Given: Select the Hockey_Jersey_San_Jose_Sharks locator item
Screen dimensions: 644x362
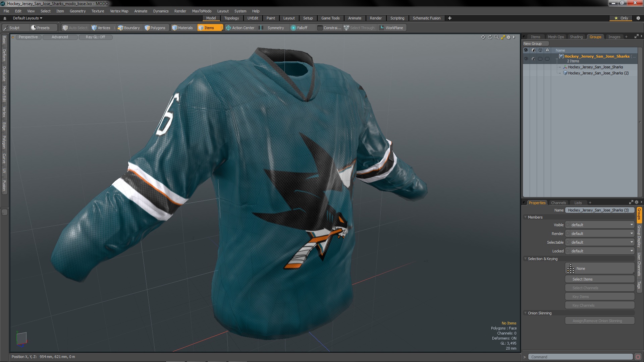Looking at the screenshot, I should pyautogui.click(x=595, y=67).
